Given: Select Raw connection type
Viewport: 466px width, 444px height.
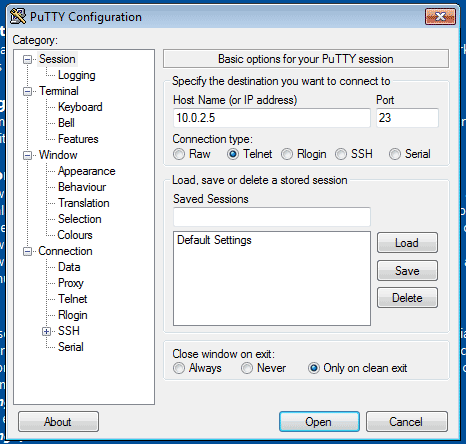Looking at the screenshot, I should tap(179, 154).
